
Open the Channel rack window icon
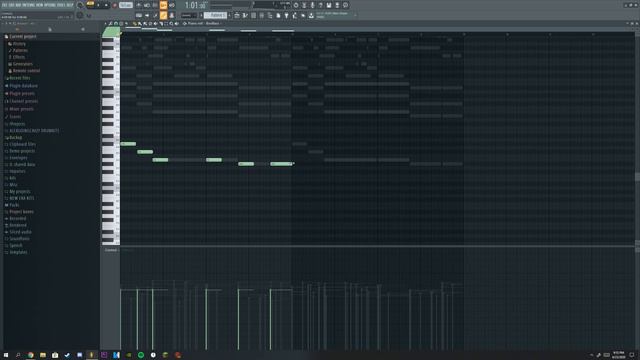coord(253,15)
